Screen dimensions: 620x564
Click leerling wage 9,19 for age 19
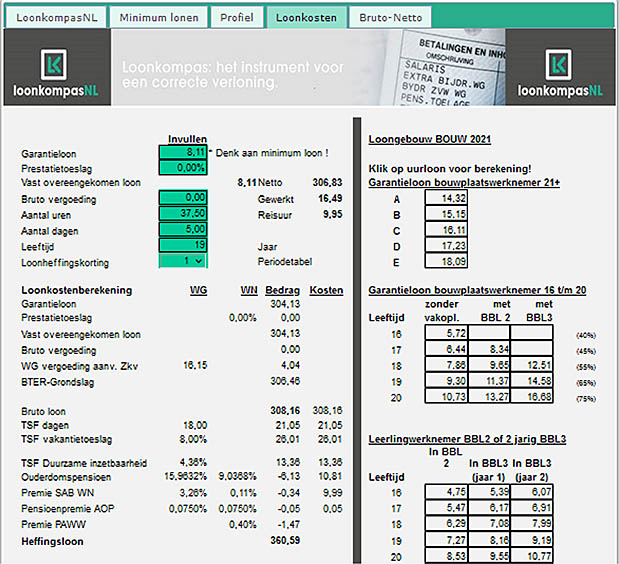pyautogui.click(x=532, y=540)
